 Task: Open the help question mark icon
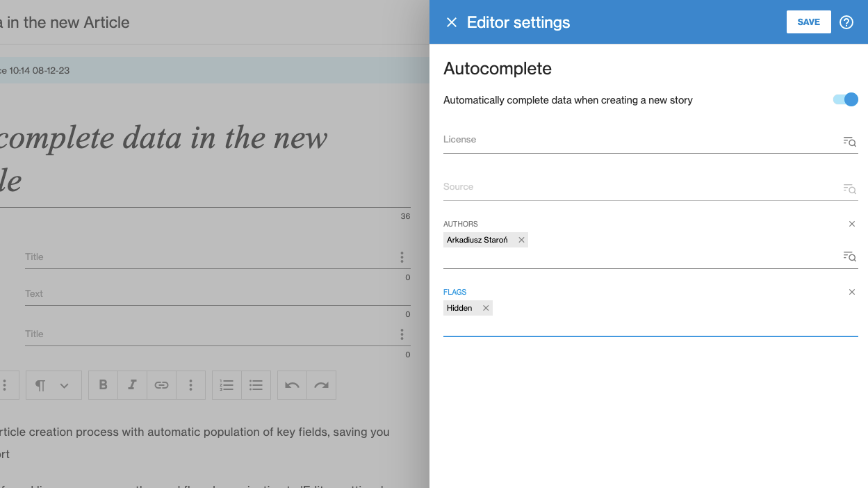(846, 22)
